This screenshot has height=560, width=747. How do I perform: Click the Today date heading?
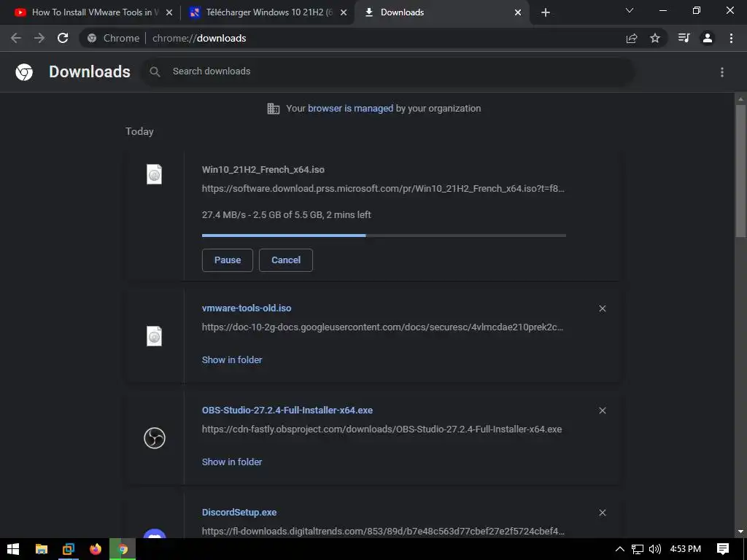[139, 131]
